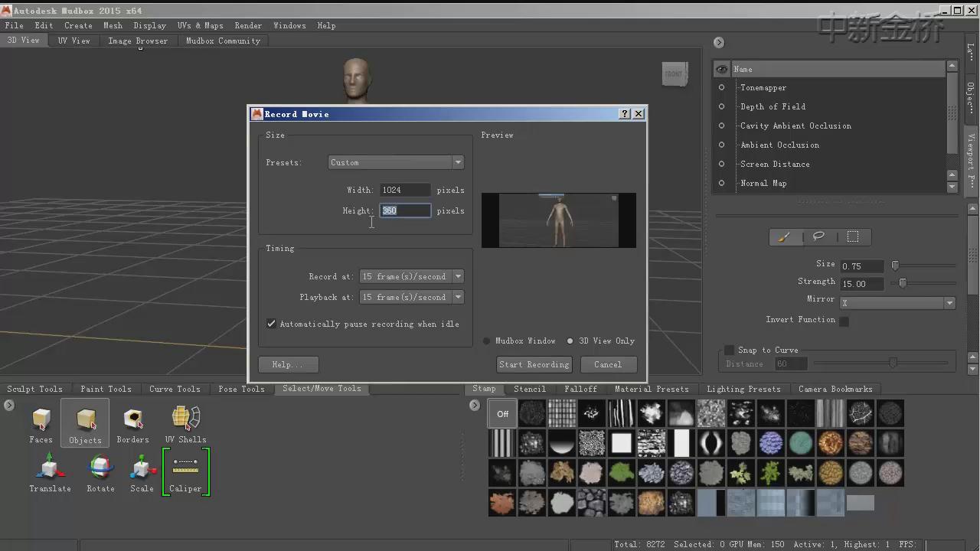Screen dimensions: 980x551
Task: Open the File menu
Action: [14, 25]
